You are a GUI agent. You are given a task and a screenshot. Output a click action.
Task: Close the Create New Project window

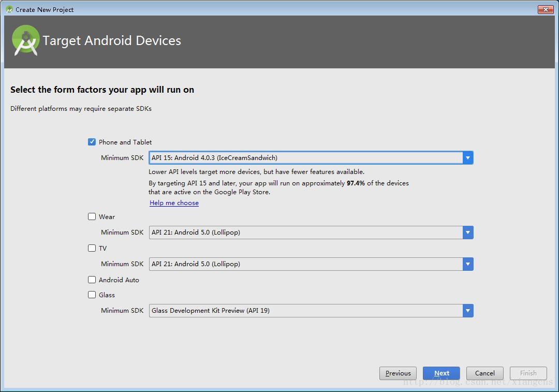coord(546,9)
